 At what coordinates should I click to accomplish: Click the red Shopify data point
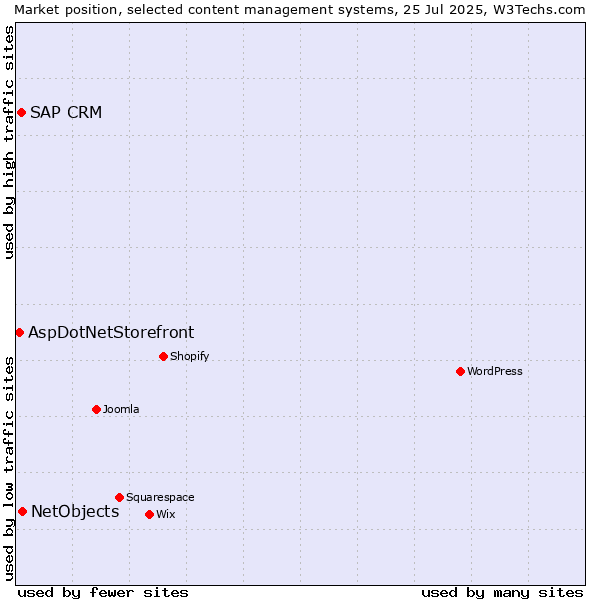click(163, 357)
